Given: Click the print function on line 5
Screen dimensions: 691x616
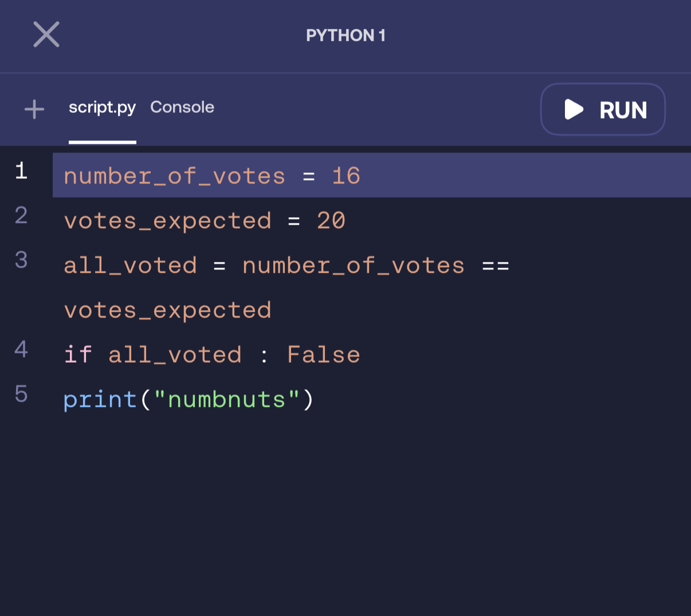Looking at the screenshot, I should click(100, 399).
